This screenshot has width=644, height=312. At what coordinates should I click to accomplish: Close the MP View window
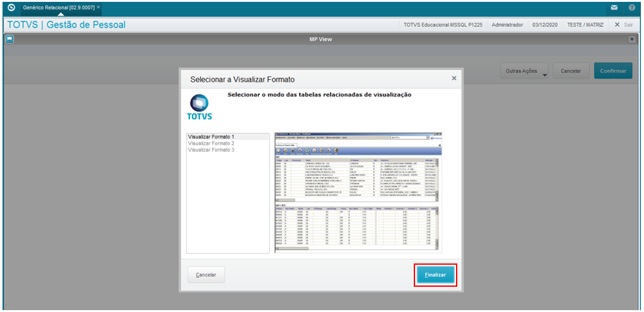(632, 39)
